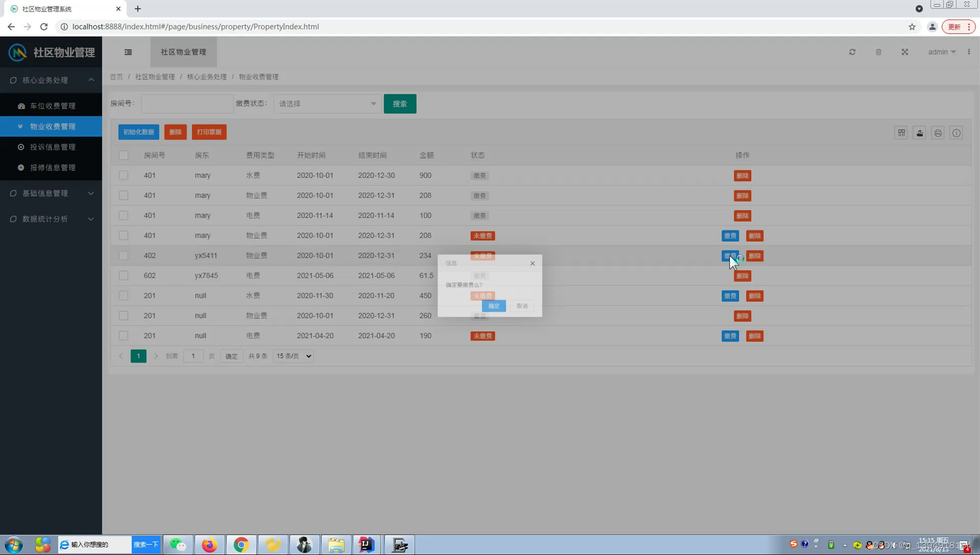Click the export icon in table toolbar
Viewport: 980px width, 555px height.
click(x=920, y=133)
